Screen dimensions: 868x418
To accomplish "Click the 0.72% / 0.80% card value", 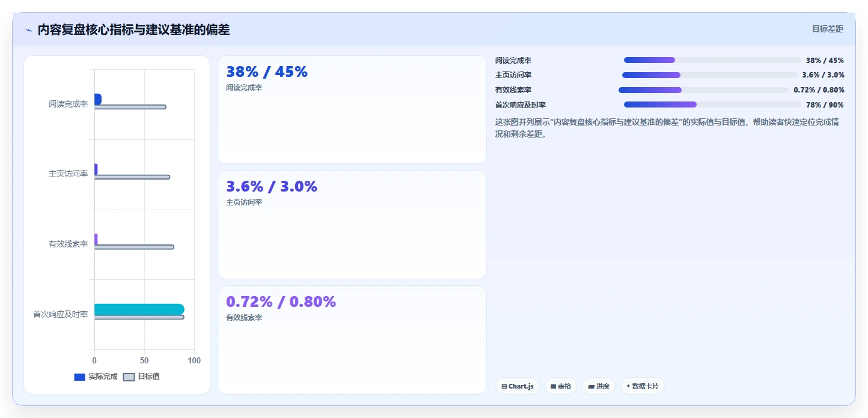I will pos(281,302).
